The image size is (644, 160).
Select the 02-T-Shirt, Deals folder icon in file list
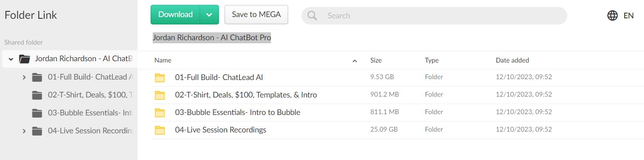click(160, 95)
